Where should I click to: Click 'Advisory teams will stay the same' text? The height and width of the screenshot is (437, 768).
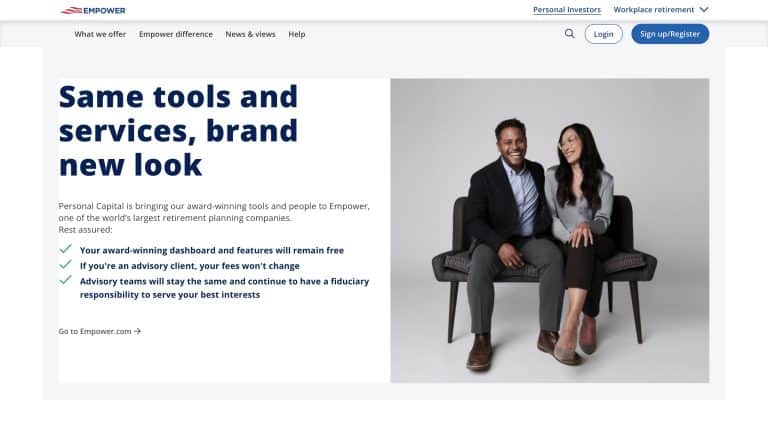[x=224, y=288]
